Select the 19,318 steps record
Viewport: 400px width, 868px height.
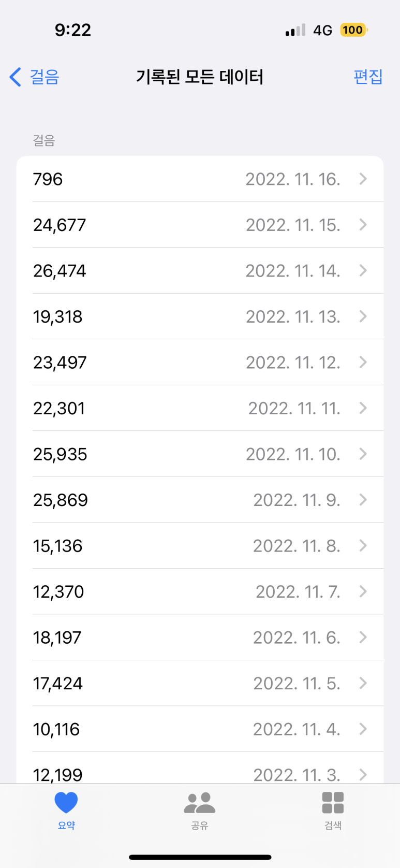200,316
